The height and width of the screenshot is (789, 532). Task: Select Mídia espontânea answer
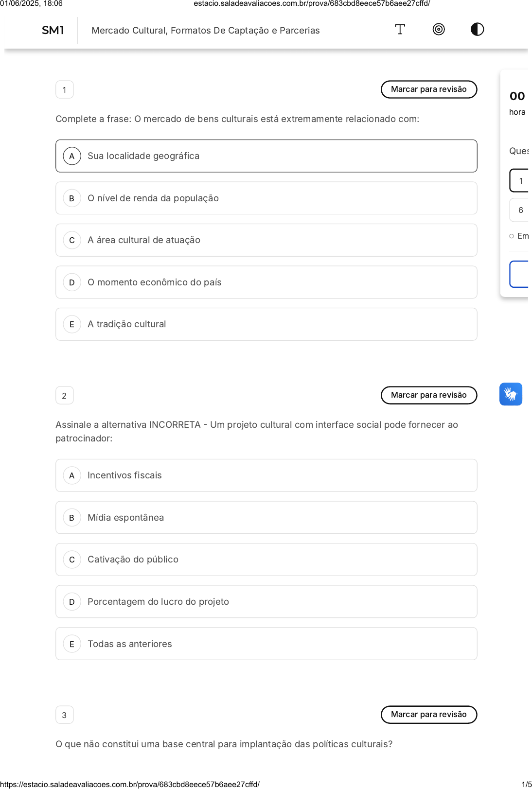point(266,518)
